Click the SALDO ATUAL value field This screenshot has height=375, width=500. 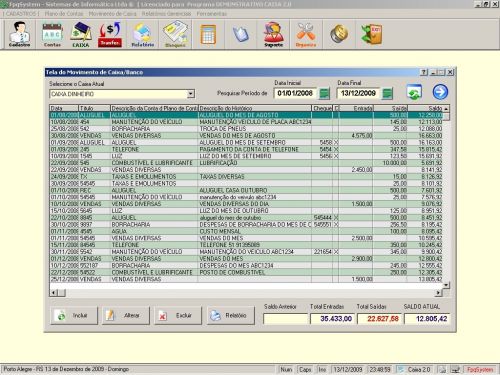pyautogui.click(x=427, y=319)
